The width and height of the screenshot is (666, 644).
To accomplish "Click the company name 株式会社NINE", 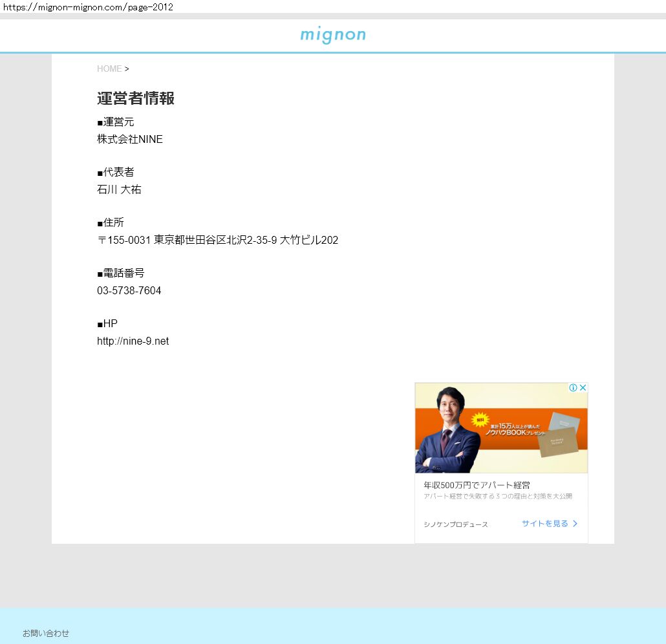I will (130, 139).
